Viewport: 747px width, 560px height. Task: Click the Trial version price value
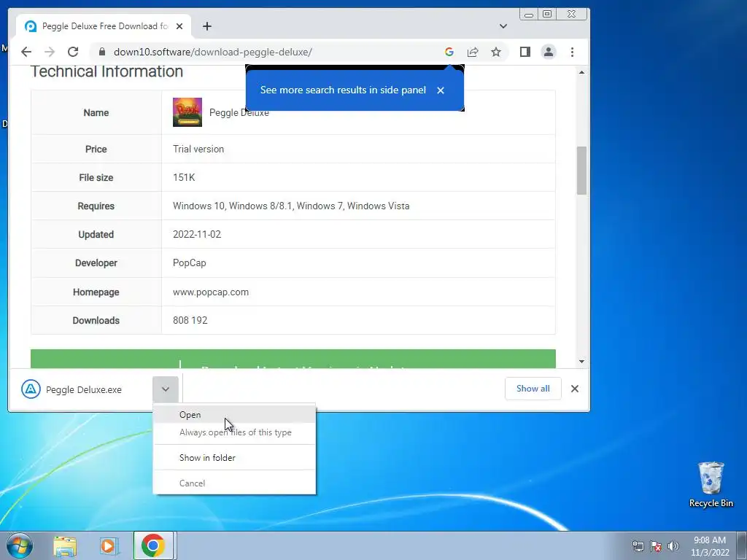point(198,149)
